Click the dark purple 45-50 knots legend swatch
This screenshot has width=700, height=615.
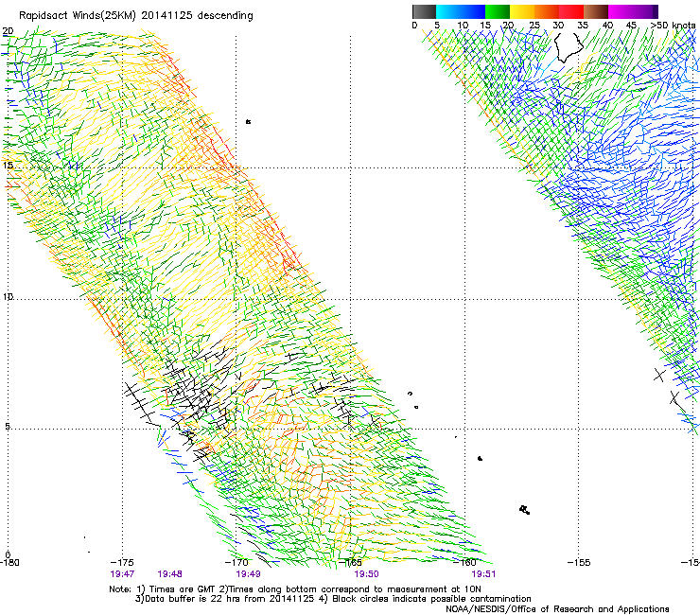[x=645, y=11]
